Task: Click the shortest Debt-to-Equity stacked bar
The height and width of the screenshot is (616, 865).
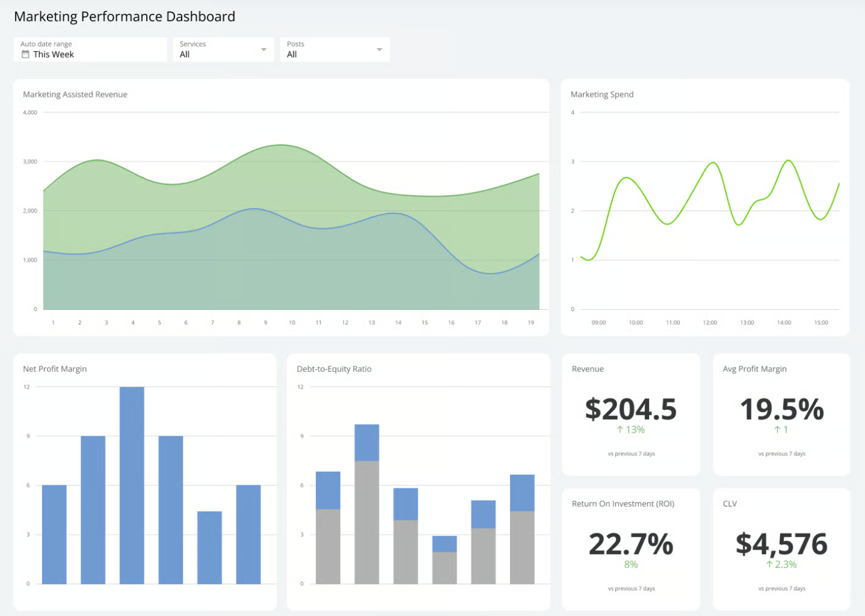Action: [445, 560]
